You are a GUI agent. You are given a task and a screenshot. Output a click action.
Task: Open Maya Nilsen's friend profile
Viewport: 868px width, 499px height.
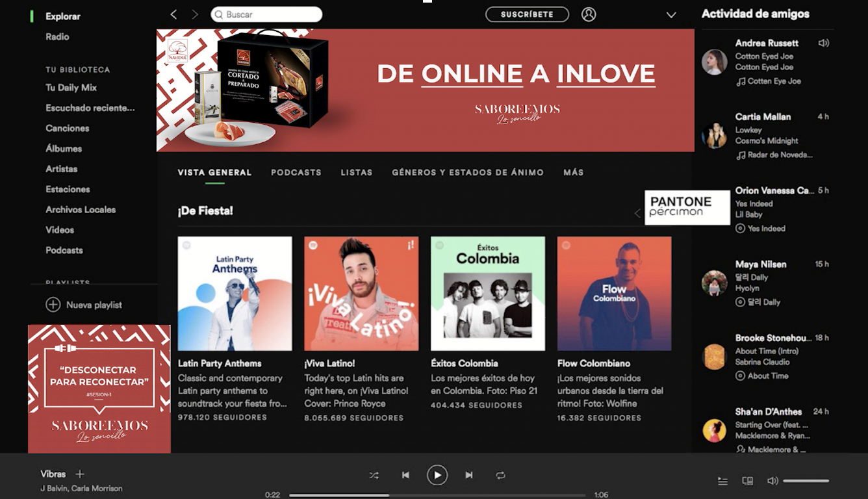coord(761,264)
